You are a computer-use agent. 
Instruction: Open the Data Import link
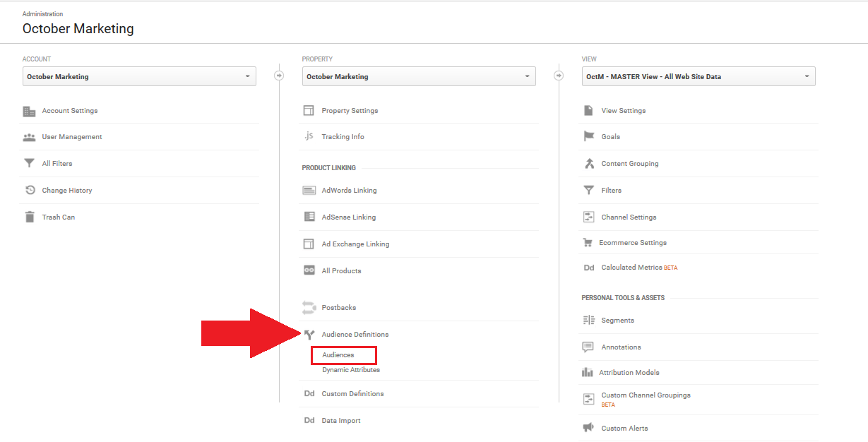click(x=341, y=421)
